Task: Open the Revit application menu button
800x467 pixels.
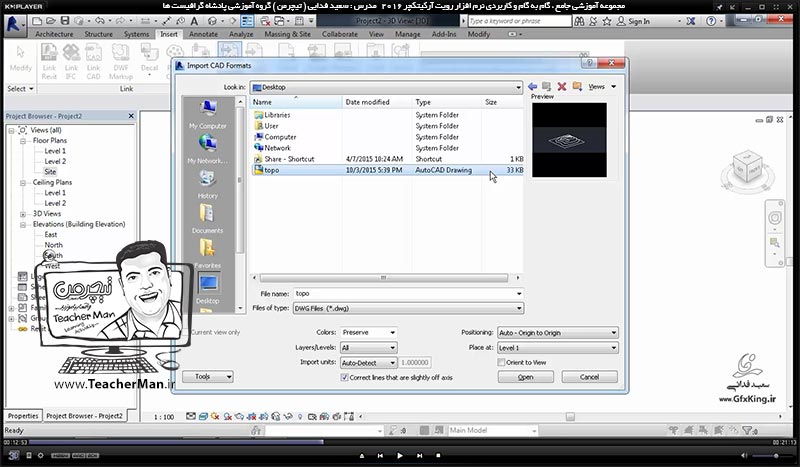Action: [14, 24]
